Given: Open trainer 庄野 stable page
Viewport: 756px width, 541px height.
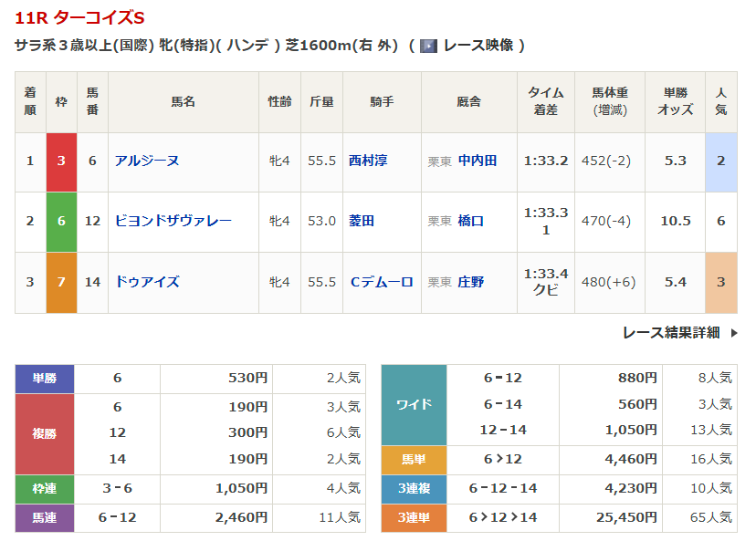Looking at the screenshot, I should (x=470, y=282).
